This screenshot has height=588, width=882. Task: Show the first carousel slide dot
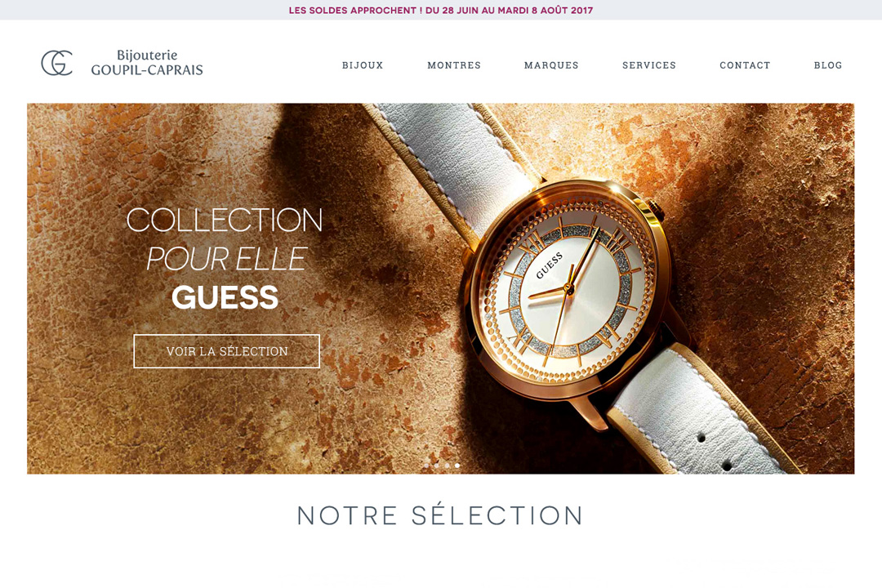click(x=426, y=465)
